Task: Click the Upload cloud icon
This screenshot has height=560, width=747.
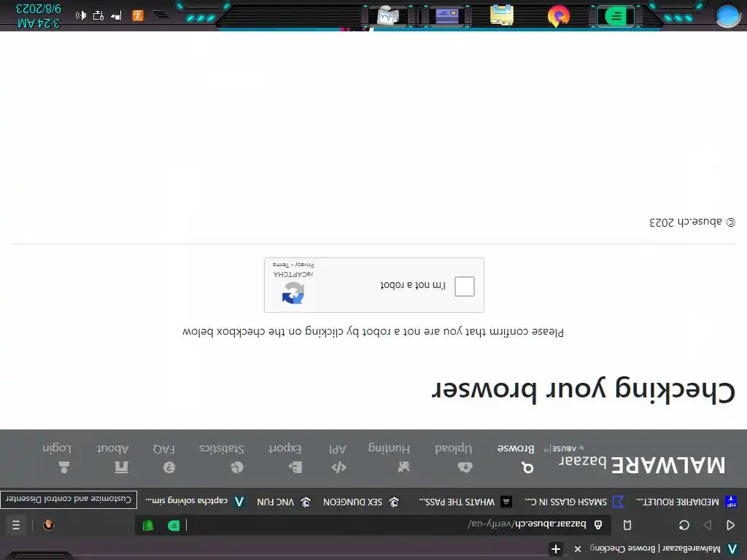Action: point(465,467)
